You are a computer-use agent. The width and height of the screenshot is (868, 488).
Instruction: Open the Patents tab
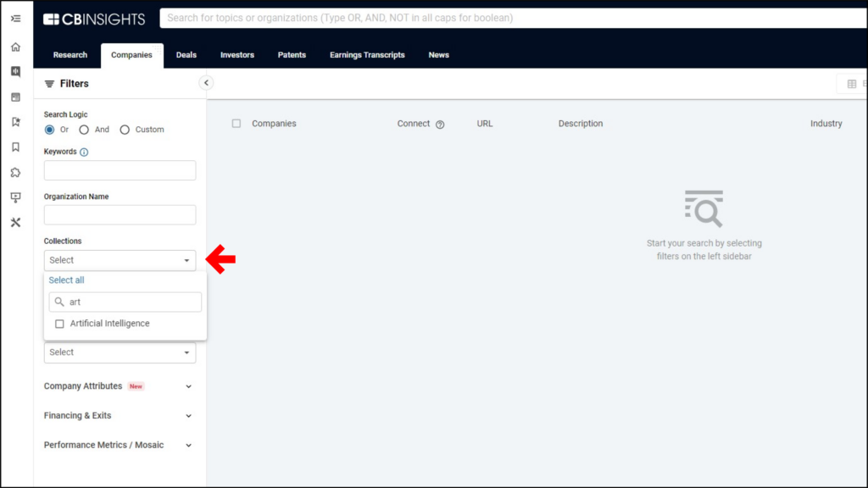(x=292, y=55)
